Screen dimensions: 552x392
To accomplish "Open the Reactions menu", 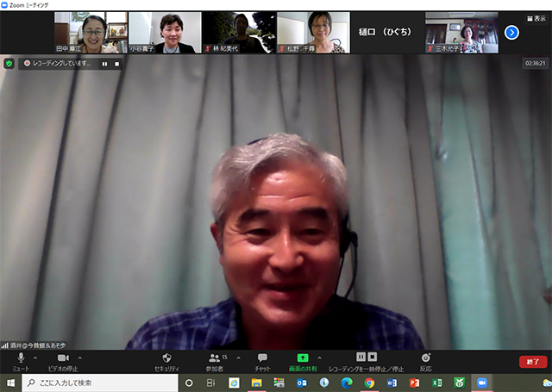I will click(x=425, y=358).
